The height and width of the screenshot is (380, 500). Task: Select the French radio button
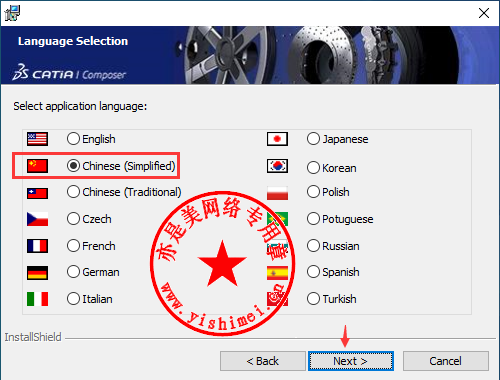point(73,246)
